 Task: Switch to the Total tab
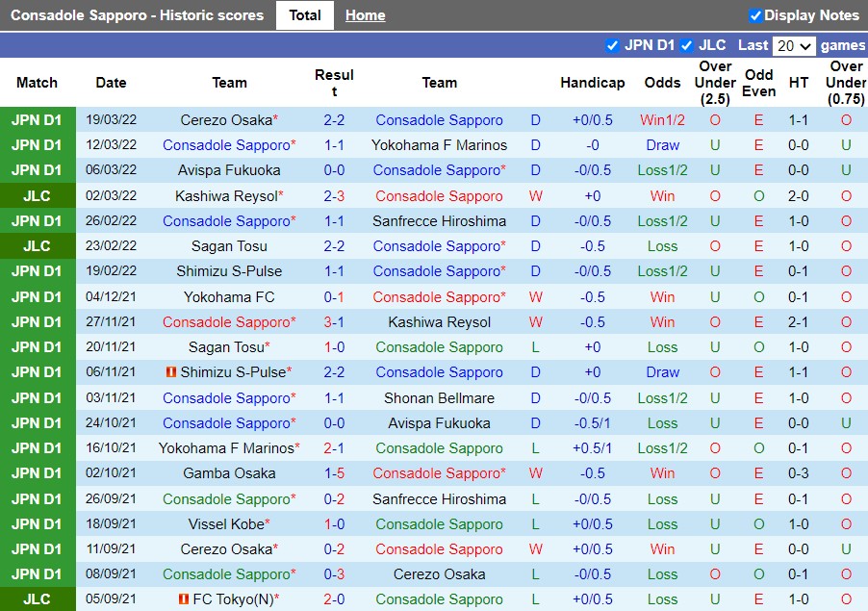pyautogui.click(x=304, y=14)
